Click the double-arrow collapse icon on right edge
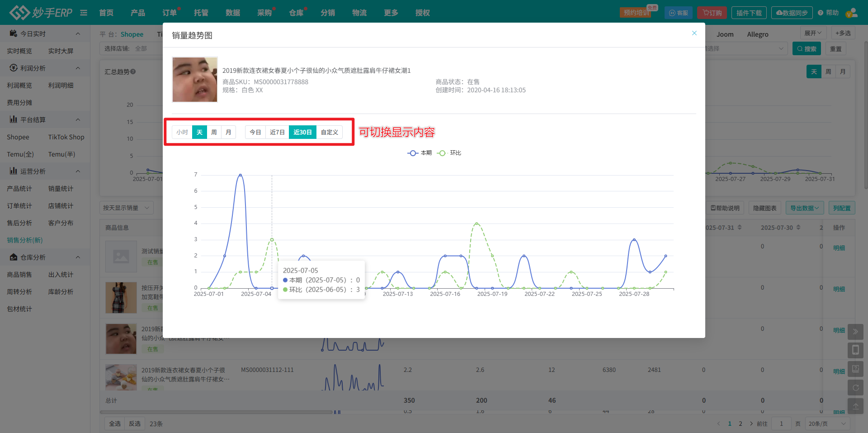The width and height of the screenshot is (868, 433). [x=855, y=332]
